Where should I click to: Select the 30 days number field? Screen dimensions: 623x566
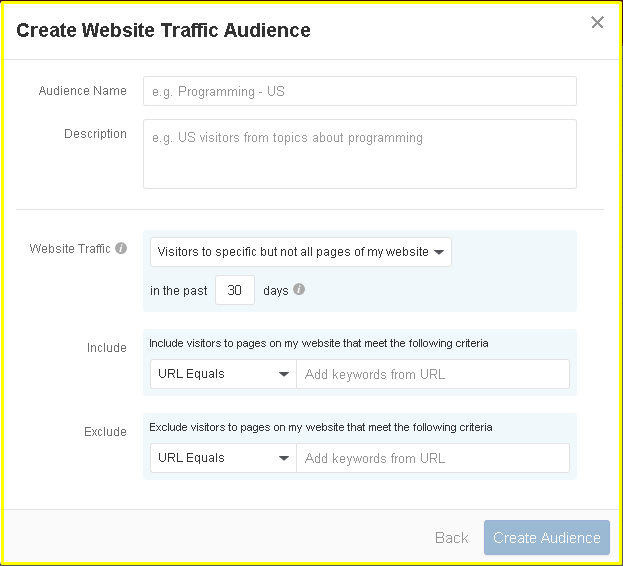tap(235, 290)
